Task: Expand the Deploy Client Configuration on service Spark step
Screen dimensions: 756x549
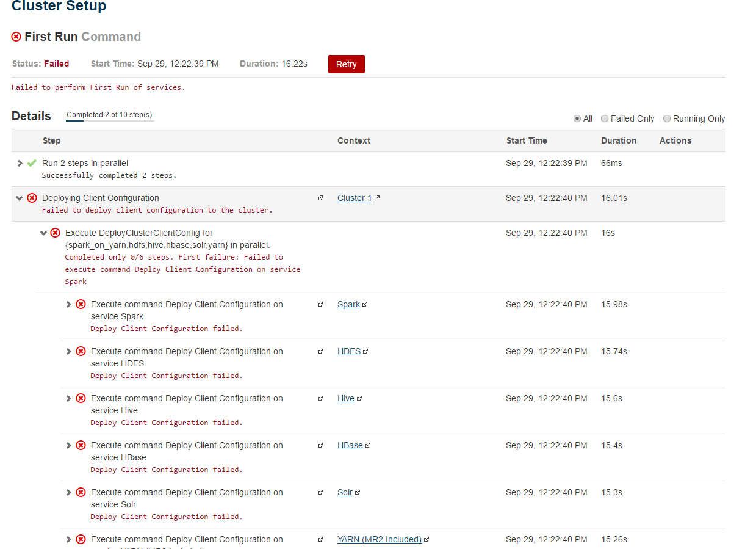Action: coord(68,304)
